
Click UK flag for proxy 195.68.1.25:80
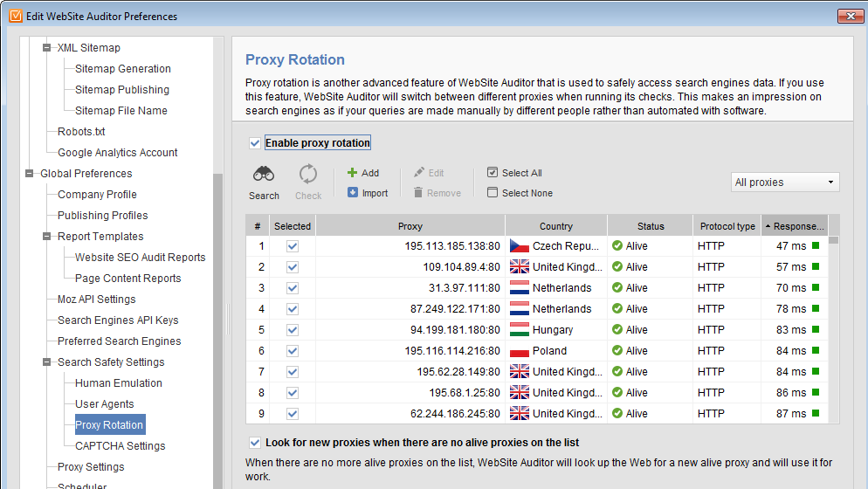coord(520,393)
